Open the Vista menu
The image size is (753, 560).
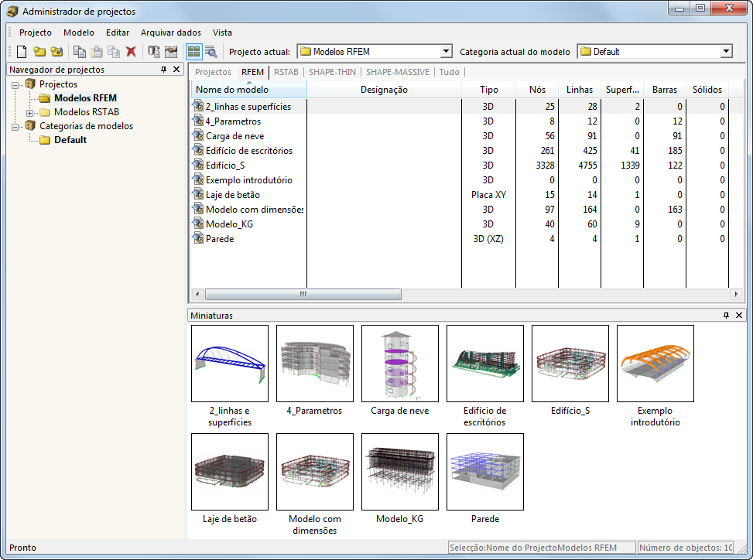[x=222, y=32]
